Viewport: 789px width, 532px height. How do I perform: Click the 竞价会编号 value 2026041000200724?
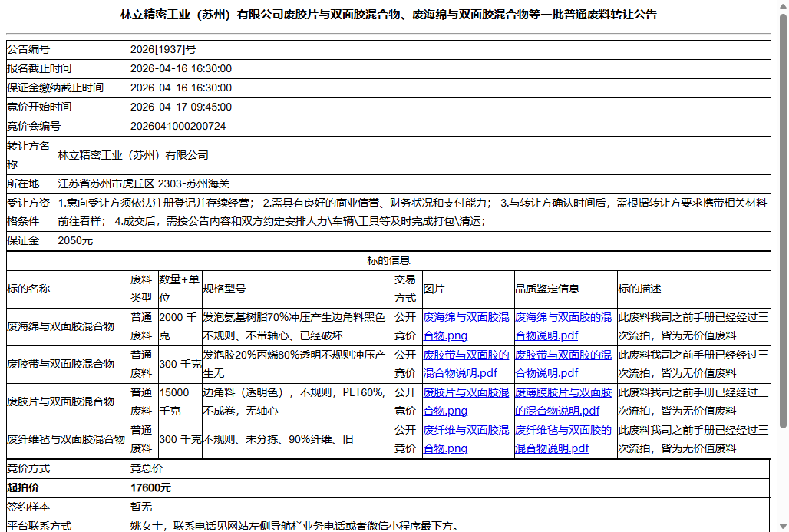(178, 127)
